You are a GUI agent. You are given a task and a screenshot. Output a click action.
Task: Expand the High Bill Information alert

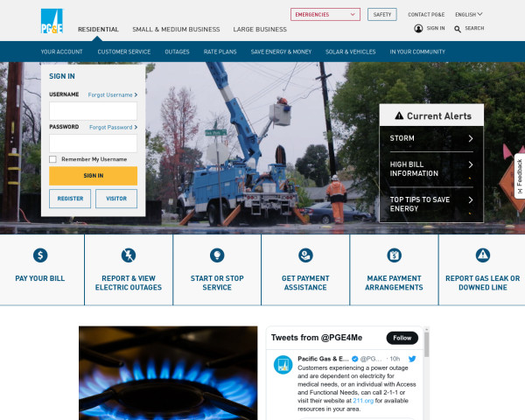pyautogui.click(x=430, y=168)
